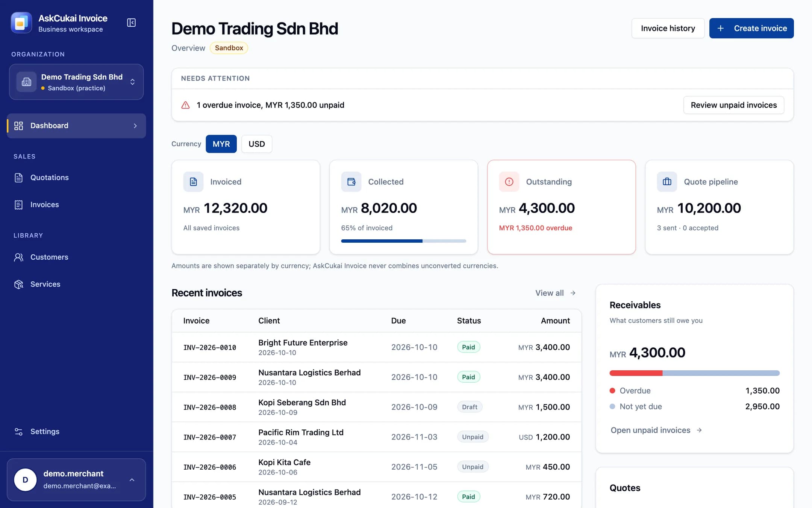The height and width of the screenshot is (508, 812).
Task: Click the Services box icon
Action: 18,284
